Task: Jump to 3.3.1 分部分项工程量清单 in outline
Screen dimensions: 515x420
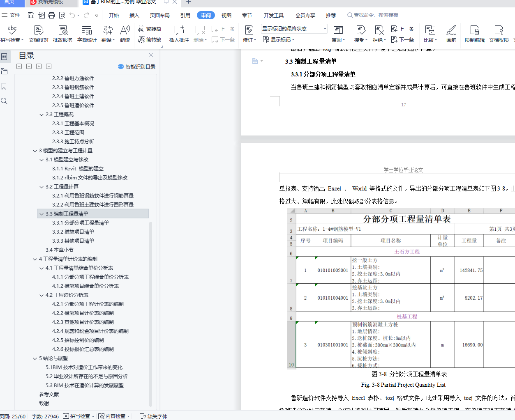Action: pyautogui.click(x=81, y=223)
